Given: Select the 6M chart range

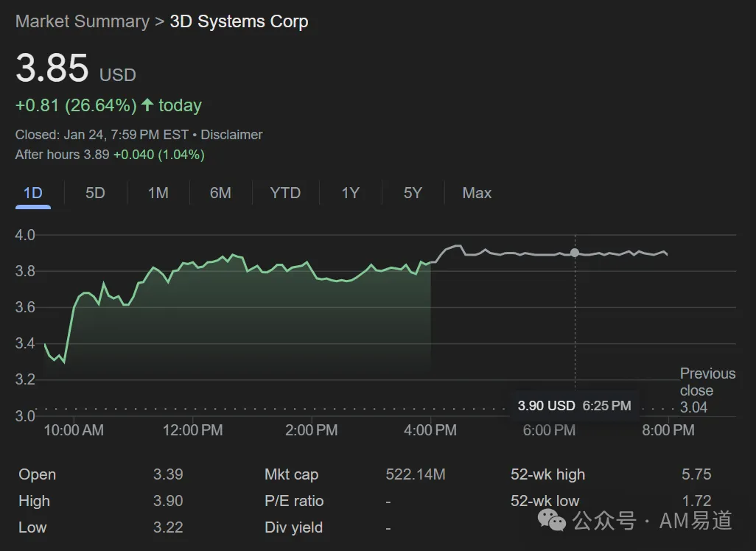Looking at the screenshot, I should click(x=220, y=193).
